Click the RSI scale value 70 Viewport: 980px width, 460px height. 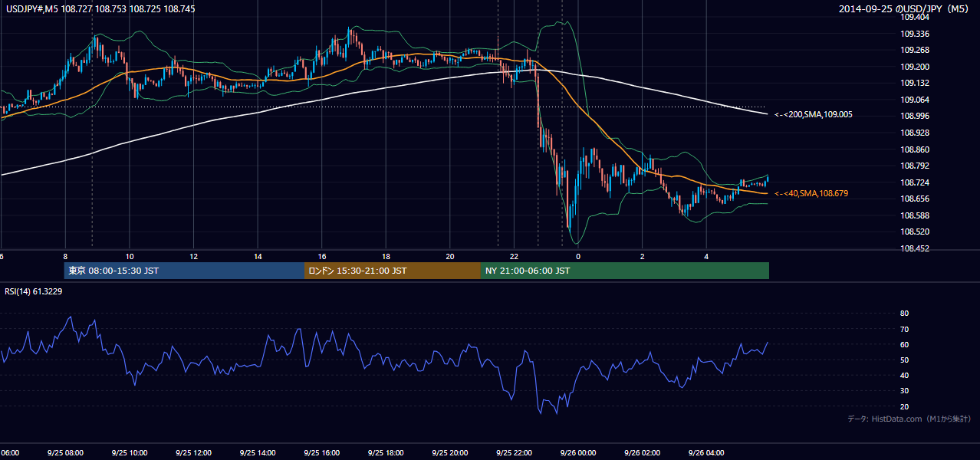click(x=904, y=329)
